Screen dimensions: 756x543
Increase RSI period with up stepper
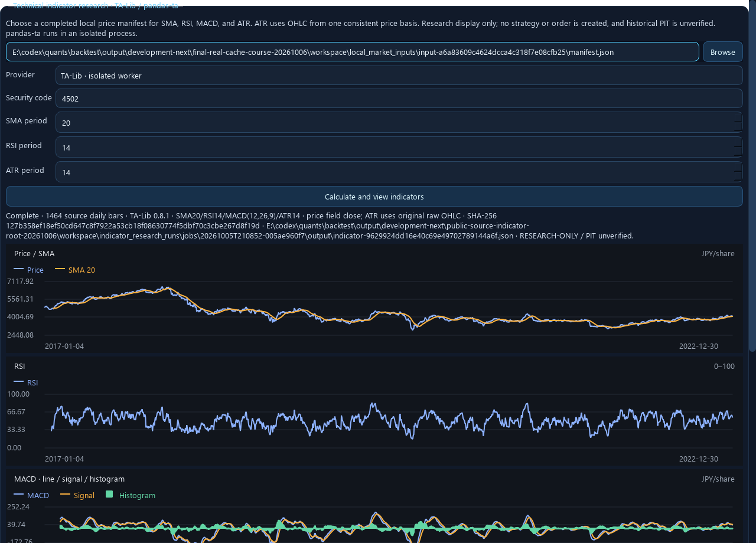pos(738,142)
